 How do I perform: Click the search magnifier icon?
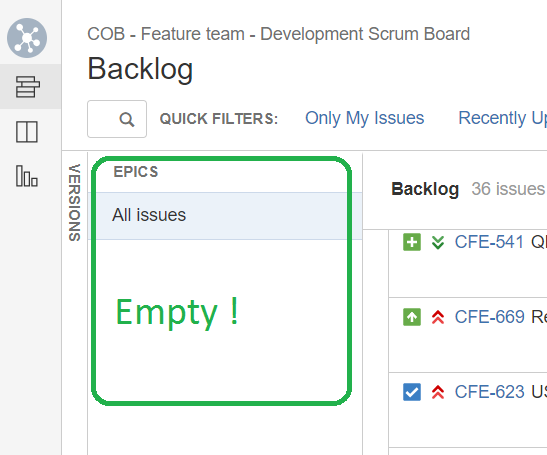coord(127,119)
